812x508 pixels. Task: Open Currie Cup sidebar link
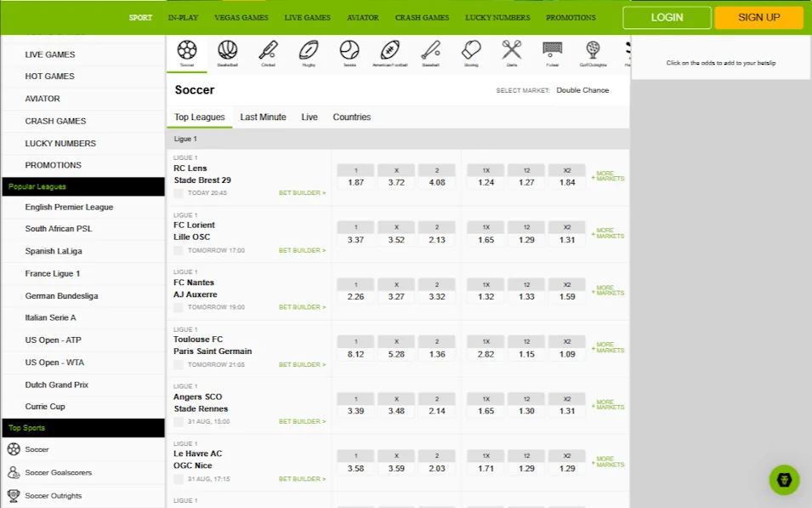point(44,407)
